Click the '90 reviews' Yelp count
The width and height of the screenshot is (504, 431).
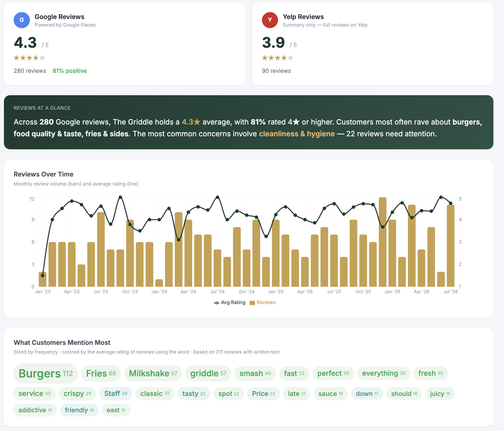click(x=276, y=71)
